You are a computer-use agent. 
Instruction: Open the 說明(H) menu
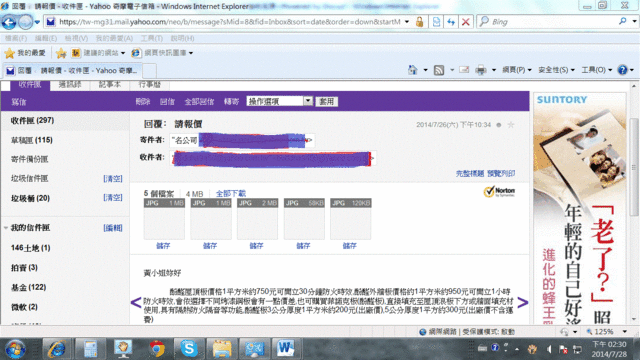click(182, 38)
